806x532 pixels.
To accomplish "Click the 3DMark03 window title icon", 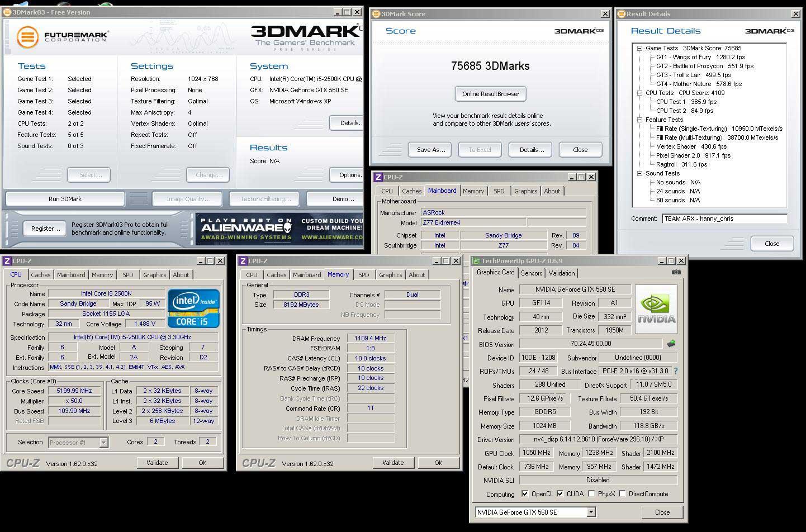I will pyautogui.click(x=7, y=12).
